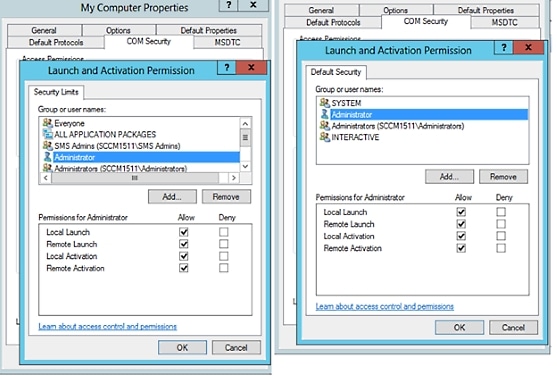Open the Security Limits tab
The image size is (557, 376).
coord(56,92)
